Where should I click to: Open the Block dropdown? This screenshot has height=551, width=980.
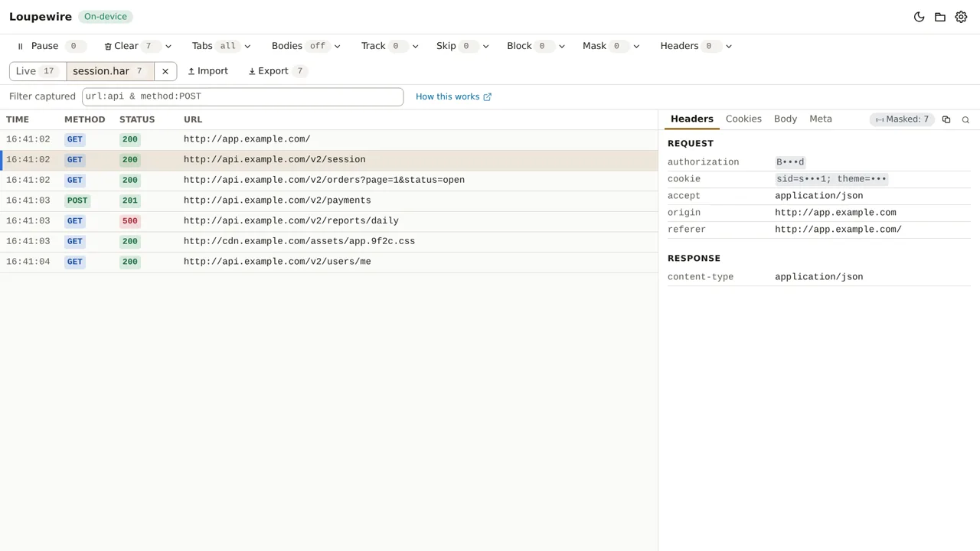[536, 46]
